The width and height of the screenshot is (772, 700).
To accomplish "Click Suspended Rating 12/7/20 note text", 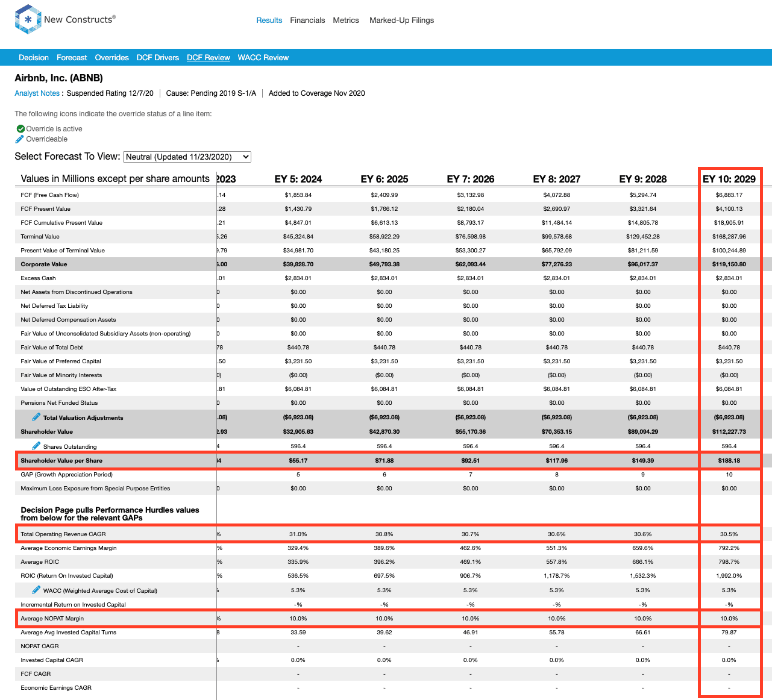I will point(110,93).
